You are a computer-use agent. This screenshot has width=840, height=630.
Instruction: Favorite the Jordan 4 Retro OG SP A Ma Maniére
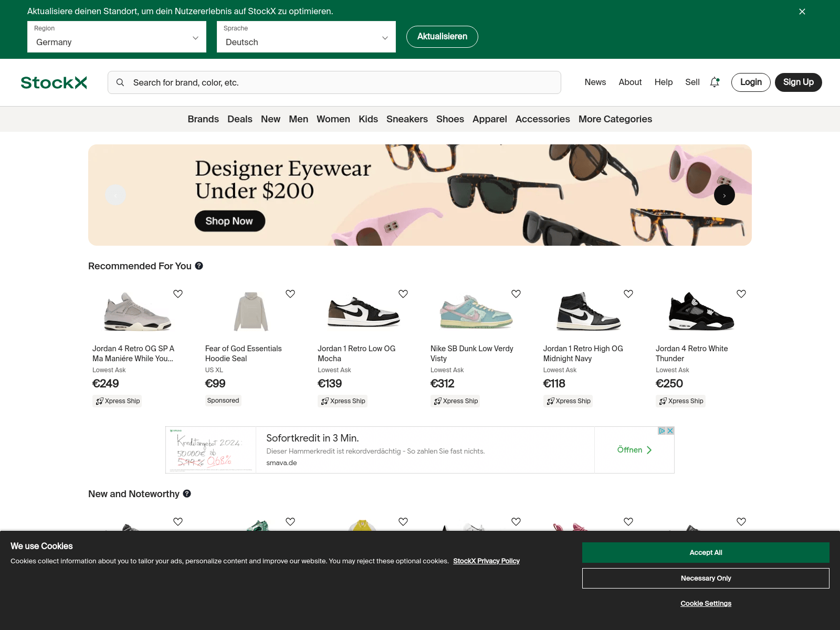(x=178, y=294)
